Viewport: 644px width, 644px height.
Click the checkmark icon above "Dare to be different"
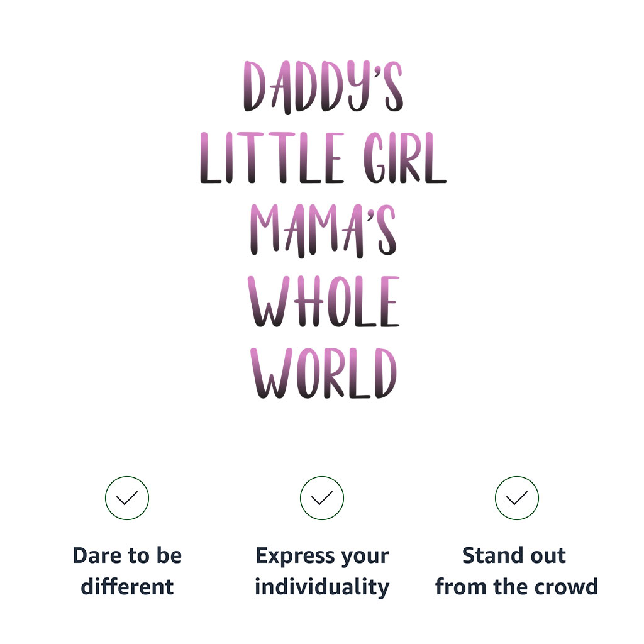pos(127,498)
